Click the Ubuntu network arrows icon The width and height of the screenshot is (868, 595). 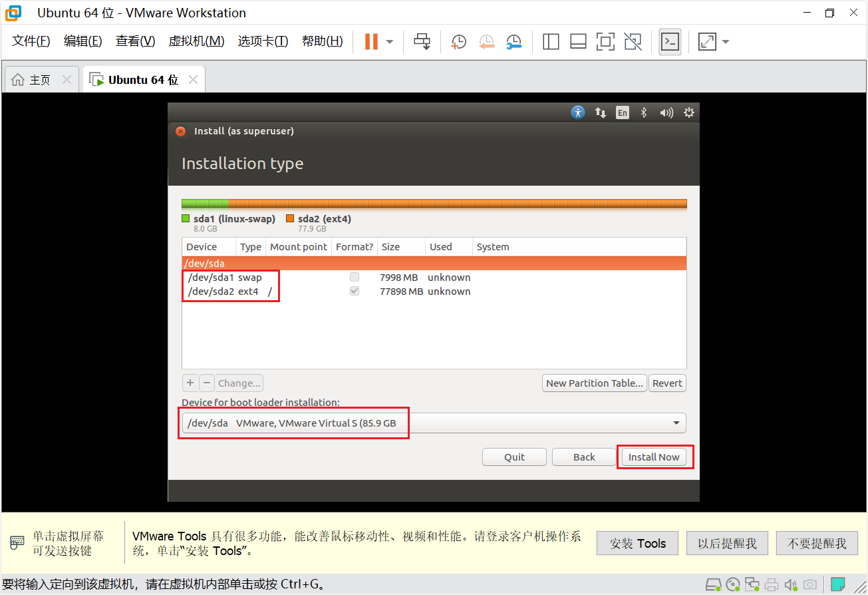600,112
